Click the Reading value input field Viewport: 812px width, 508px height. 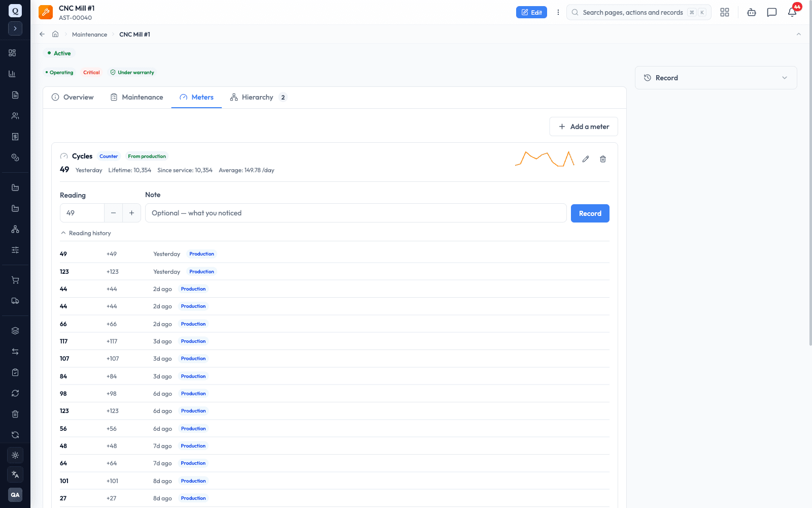pyautogui.click(x=82, y=213)
